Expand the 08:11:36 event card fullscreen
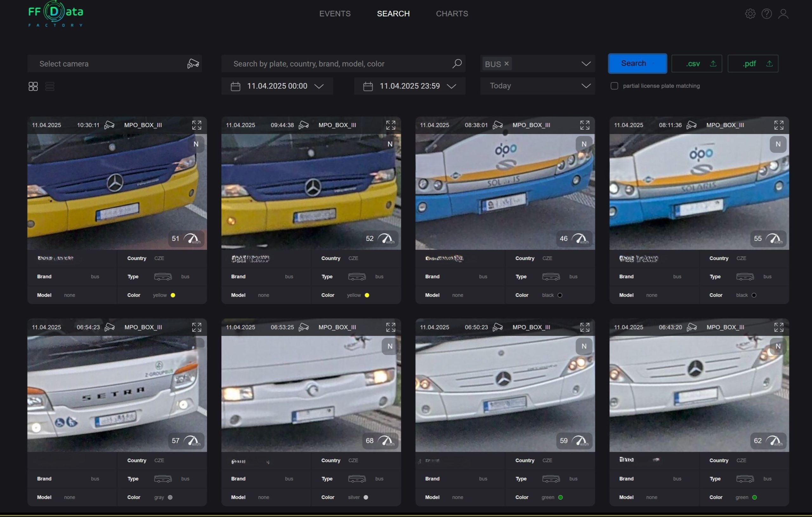Viewport: 812px width, 517px height. (x=779, y=125)
